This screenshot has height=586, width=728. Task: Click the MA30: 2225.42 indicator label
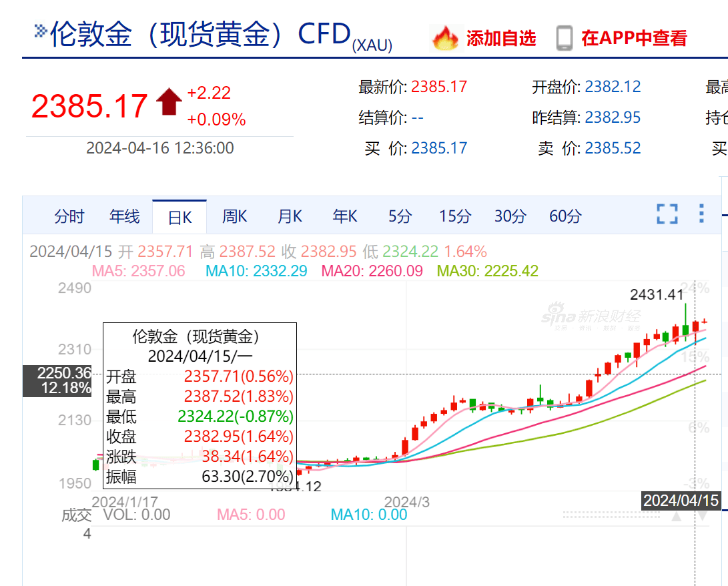[x=488, y=271]
